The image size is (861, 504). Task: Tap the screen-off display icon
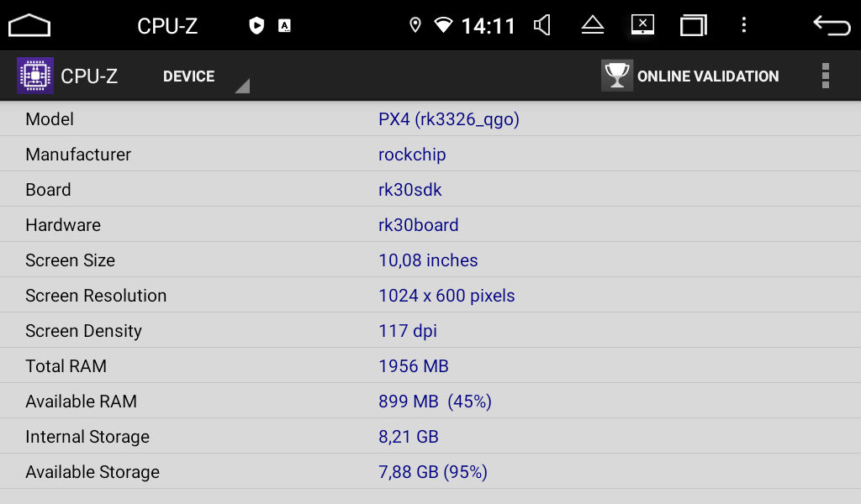click(642, 24)
